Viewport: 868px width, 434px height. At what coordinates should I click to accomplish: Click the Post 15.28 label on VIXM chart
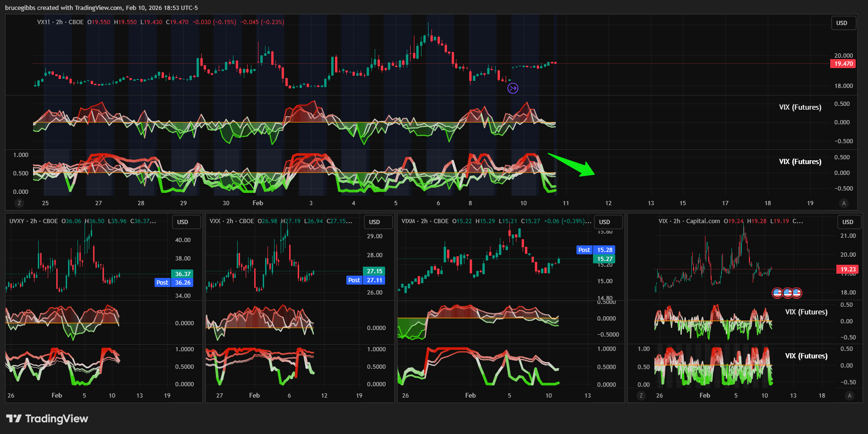(595, 250)
